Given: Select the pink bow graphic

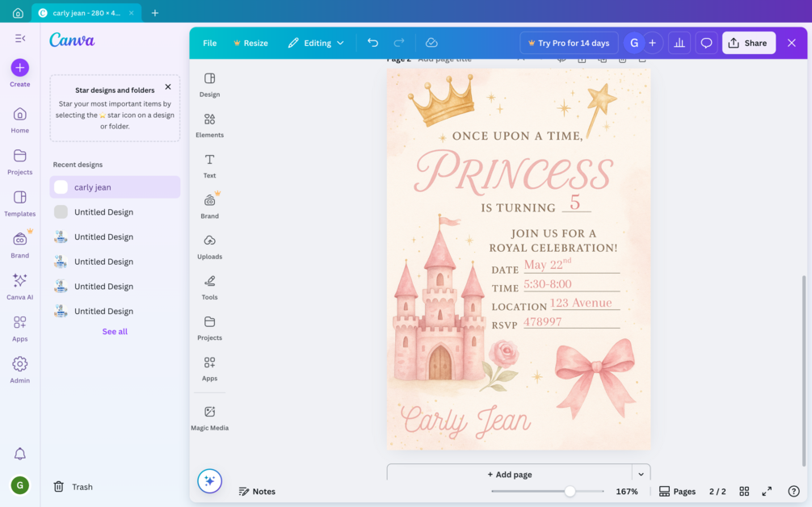Looking at the screenshot, I should click(595, 378).
